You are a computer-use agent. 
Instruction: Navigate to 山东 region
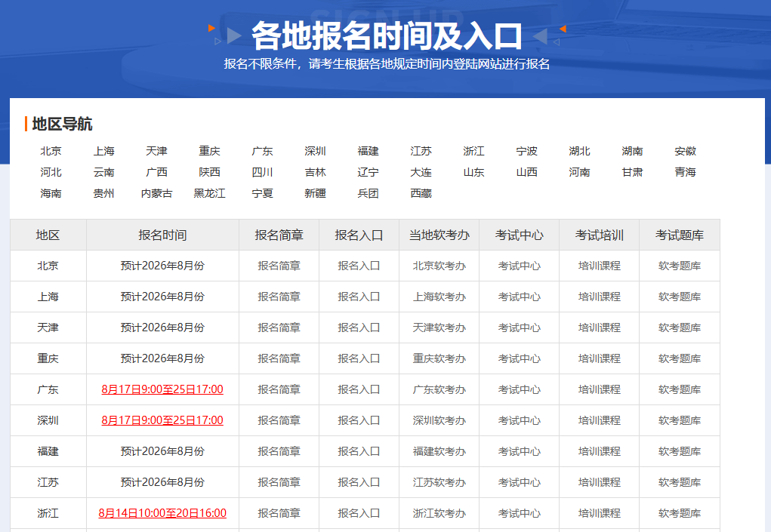473,172
